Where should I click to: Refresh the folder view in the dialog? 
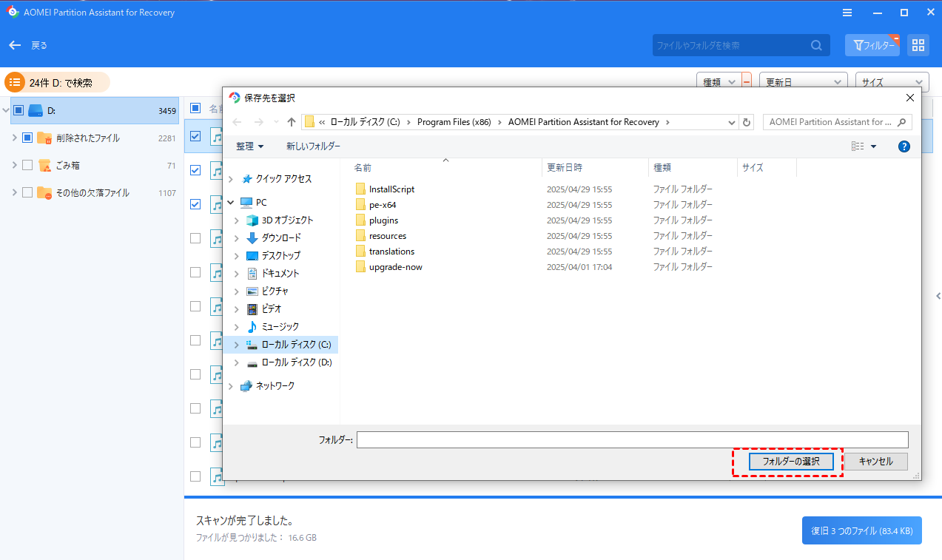tap(747, 122)
